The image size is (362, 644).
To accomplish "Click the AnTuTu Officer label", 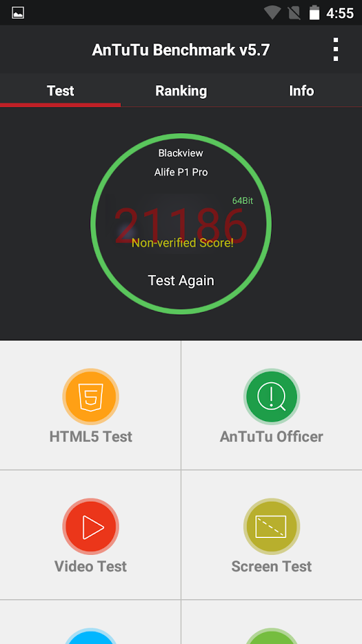I will pos(272,437).
